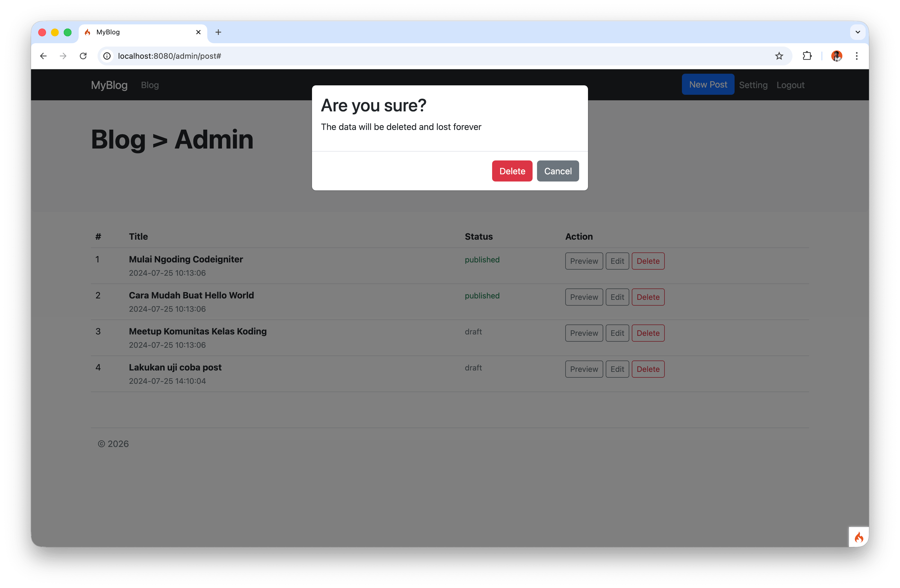Image resolution: width=900 pixels, height=588 pixels.
Task: Click the 'Are you sure?' dialog heading
Action: point(374,106)
